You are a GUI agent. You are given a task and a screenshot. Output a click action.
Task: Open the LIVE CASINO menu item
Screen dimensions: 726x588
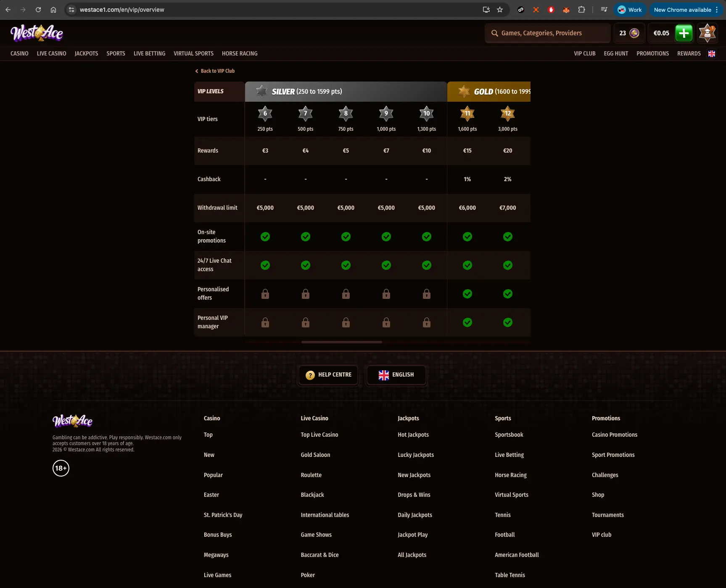tap(51, 53)
